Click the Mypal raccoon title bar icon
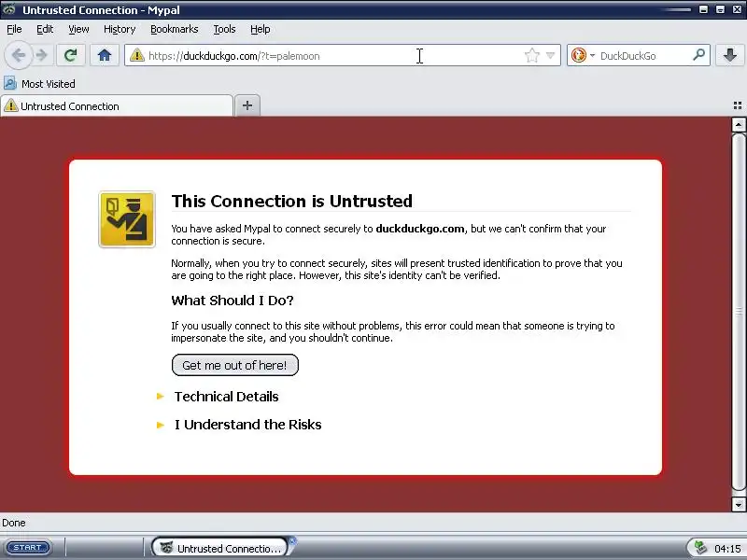Viewport: 747px width, 560px height. click(9, 9)
